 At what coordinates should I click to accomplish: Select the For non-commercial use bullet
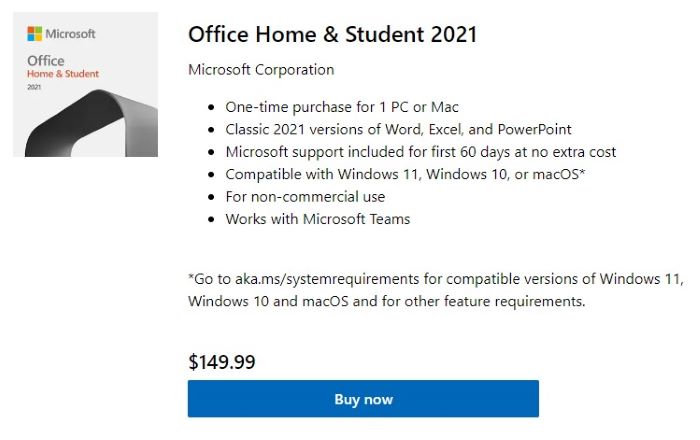305,197
